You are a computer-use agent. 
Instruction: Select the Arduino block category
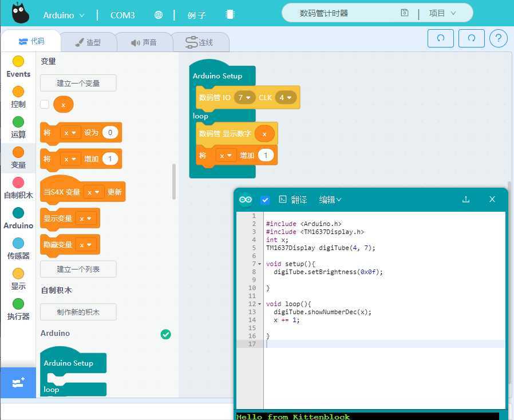click(18, 218)
